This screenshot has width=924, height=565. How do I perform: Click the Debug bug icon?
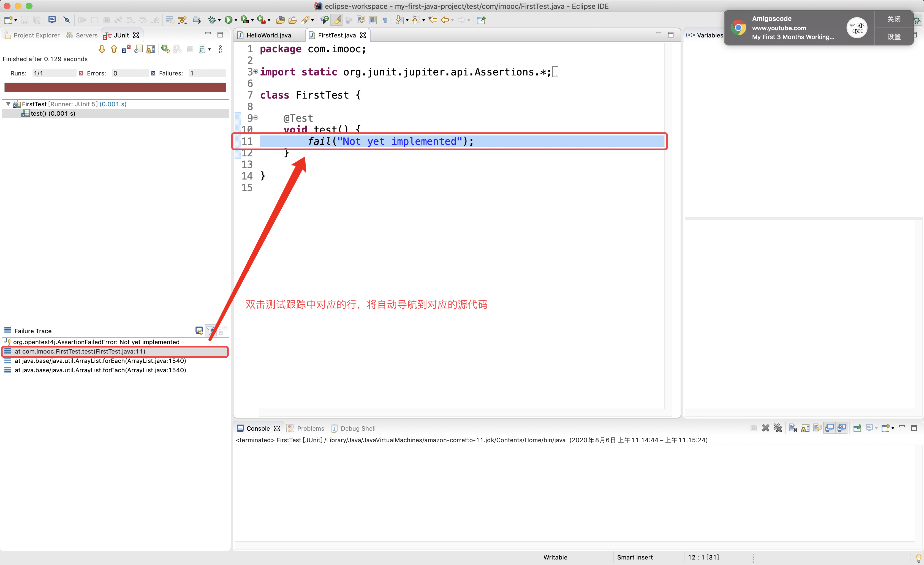pyautogui.click(x=213, y=20)
